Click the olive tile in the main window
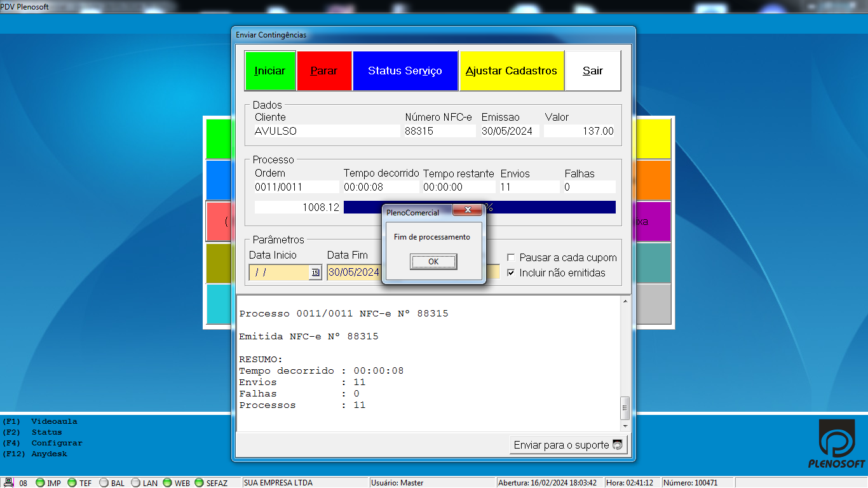Image resolution: width=868 pixels, height=488 pixels. (218, 263)
